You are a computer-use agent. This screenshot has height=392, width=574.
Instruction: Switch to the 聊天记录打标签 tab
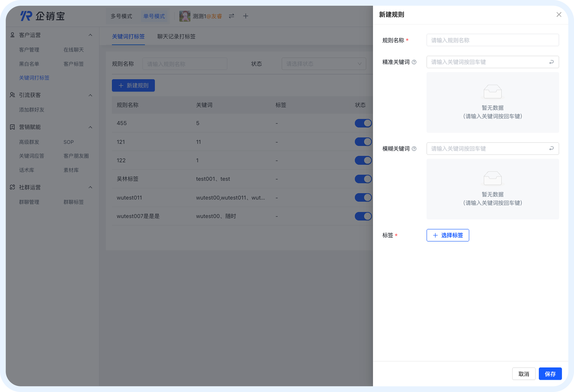(176, 37)
